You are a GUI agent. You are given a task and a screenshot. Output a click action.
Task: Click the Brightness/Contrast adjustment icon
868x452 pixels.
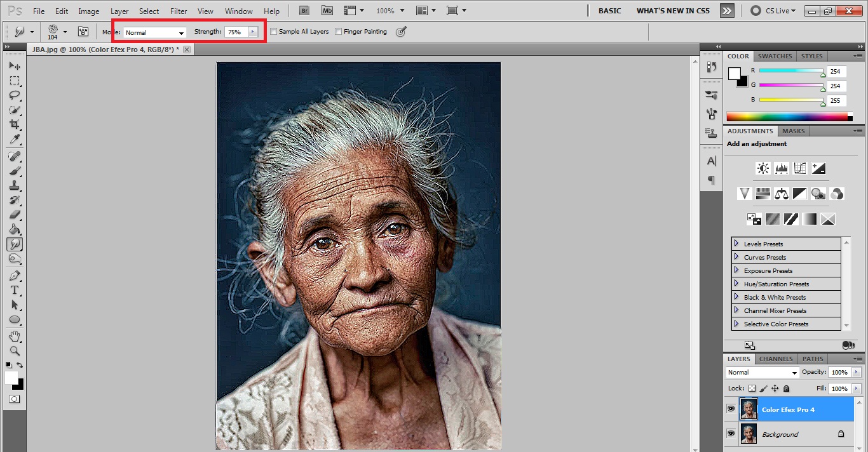763,168
